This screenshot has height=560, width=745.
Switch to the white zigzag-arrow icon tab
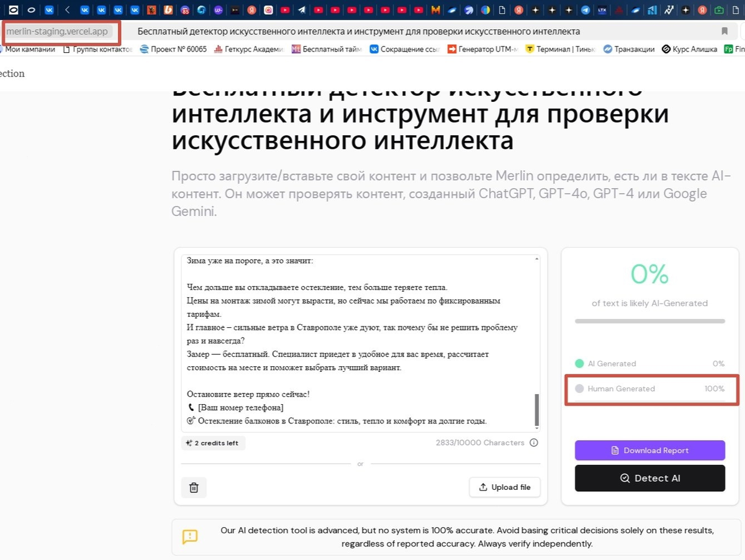tap(669, 10)
